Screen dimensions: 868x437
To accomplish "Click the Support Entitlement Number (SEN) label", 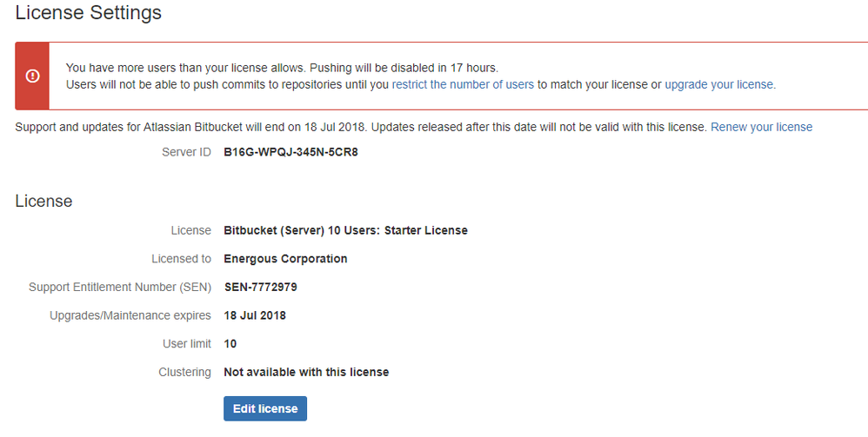I will 119,287.
